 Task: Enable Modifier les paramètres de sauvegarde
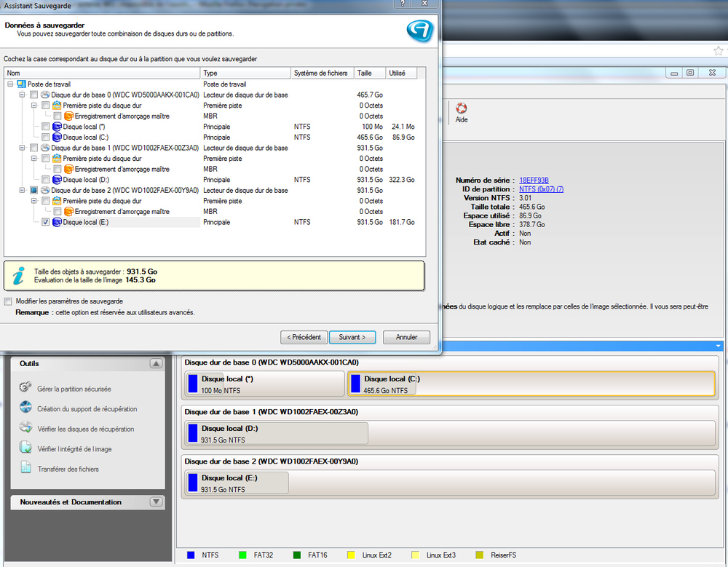pos(8,301)
